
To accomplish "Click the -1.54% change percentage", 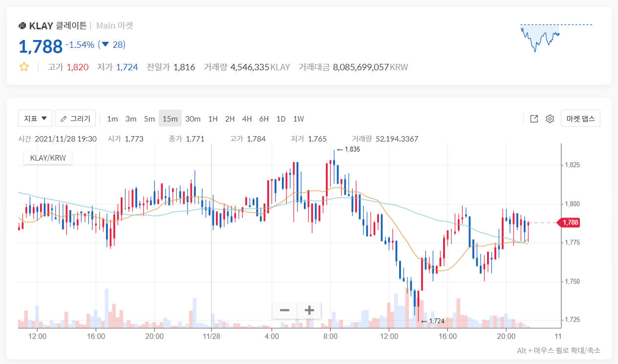I will click(80, 45).
